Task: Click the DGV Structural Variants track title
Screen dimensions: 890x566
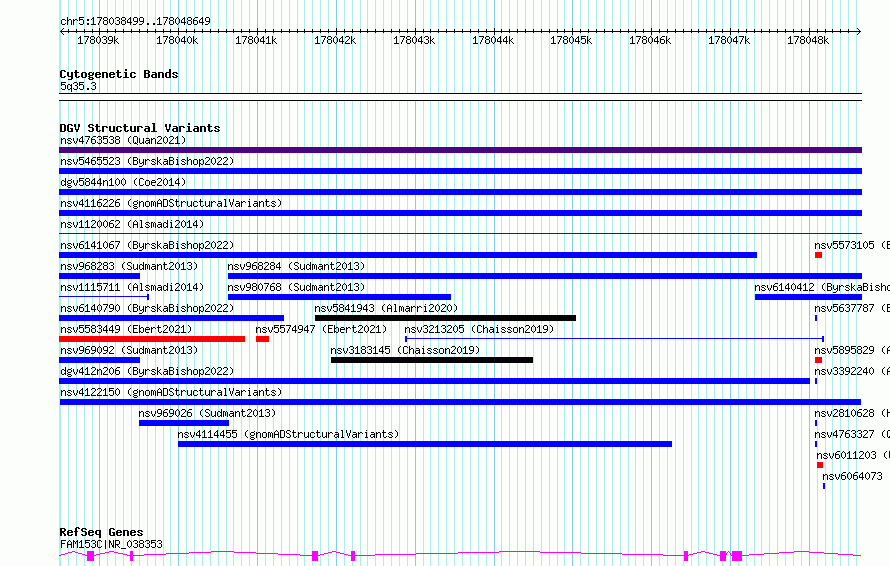Action: point(140,128)
